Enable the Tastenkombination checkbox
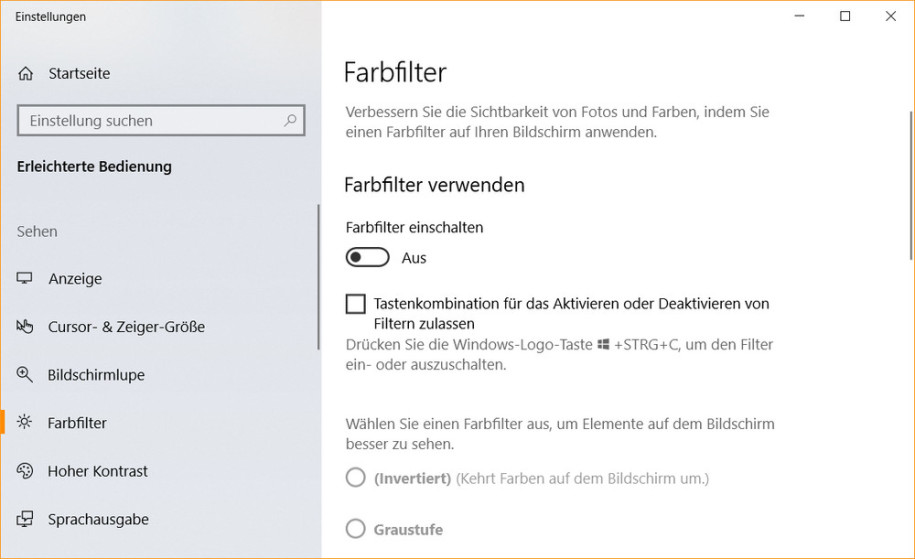This screenshot has height=559, width=915. pos(355,304)
